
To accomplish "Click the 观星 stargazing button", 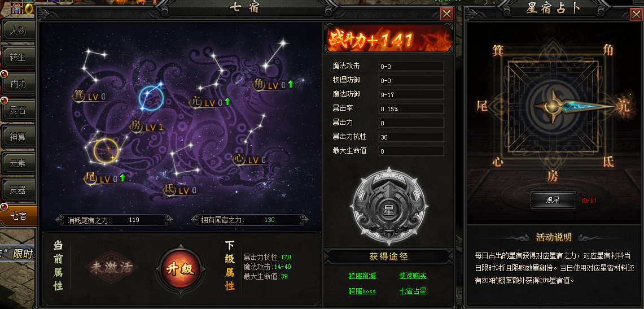I will point(553,200).
